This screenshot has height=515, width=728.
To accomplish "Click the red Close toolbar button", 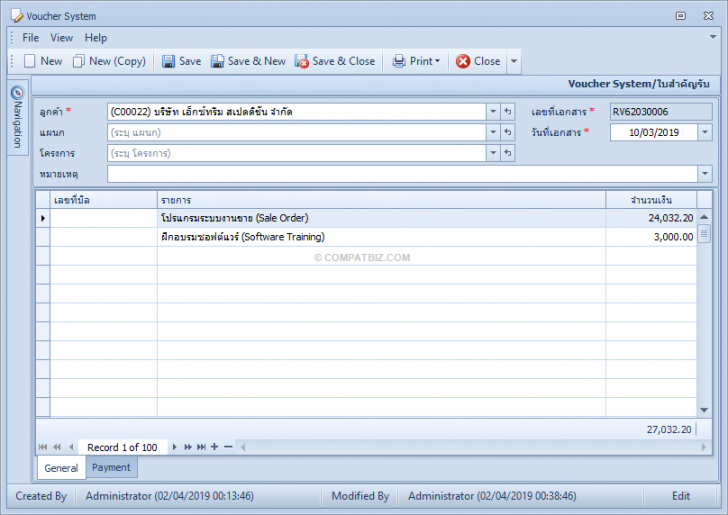I will pyautogui.click(x=478, y=61).
